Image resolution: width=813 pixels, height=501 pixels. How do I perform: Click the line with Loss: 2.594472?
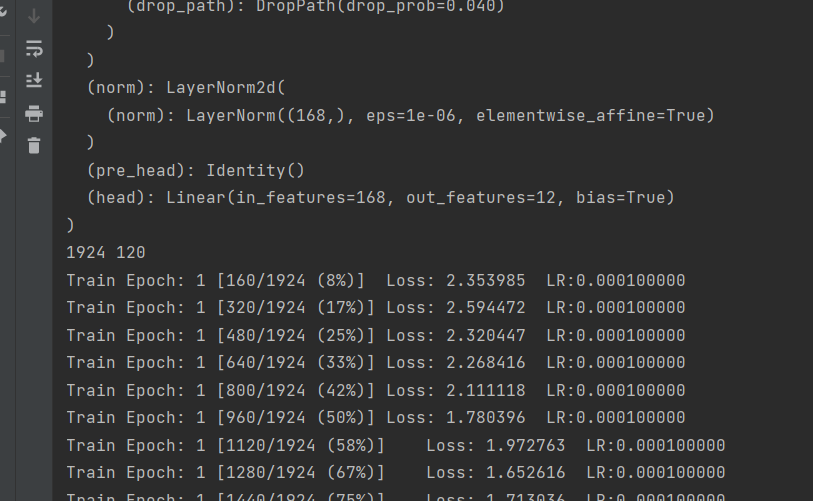376,308
